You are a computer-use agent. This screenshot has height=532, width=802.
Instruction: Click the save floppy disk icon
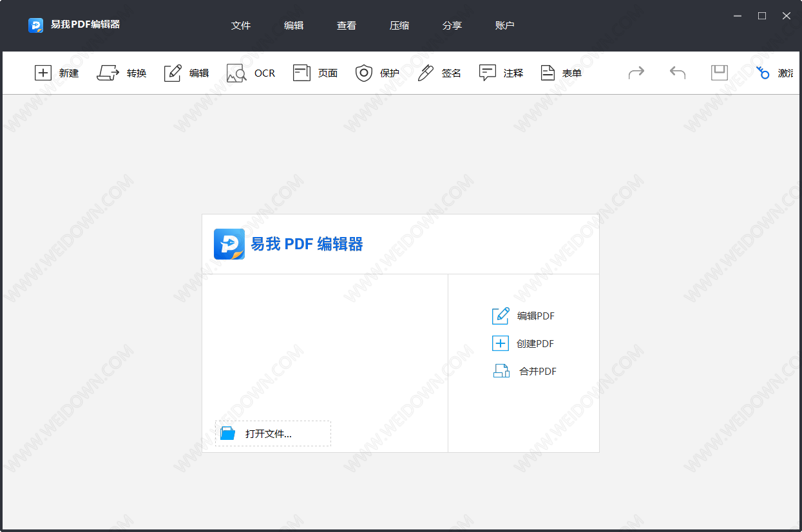click(720, 72)
